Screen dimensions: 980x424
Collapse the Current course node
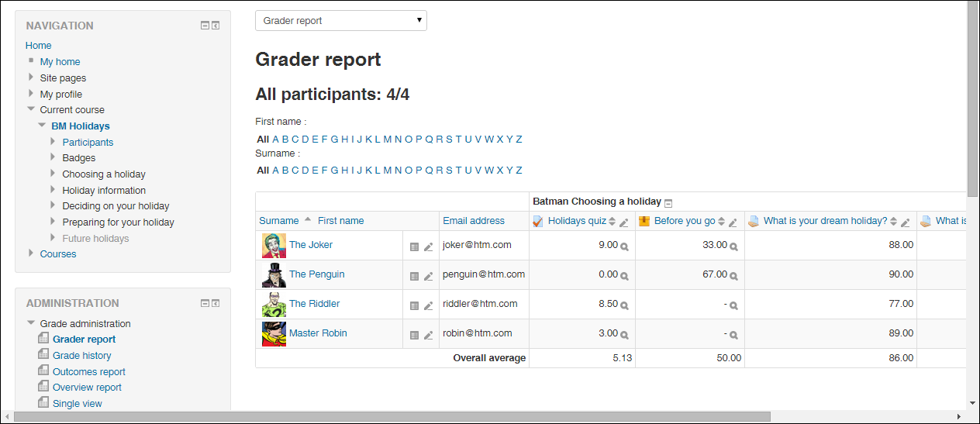(x=31, y=109)
